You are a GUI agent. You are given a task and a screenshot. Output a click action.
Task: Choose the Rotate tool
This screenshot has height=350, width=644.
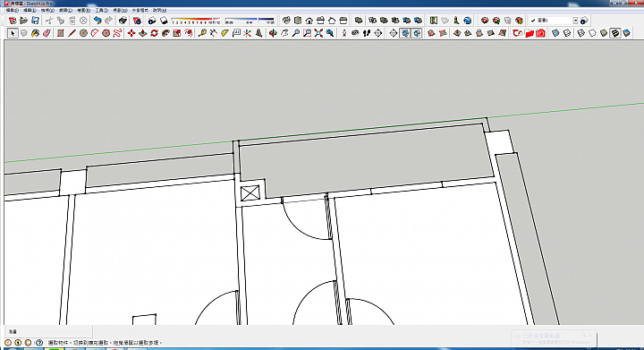coord(154,33)
